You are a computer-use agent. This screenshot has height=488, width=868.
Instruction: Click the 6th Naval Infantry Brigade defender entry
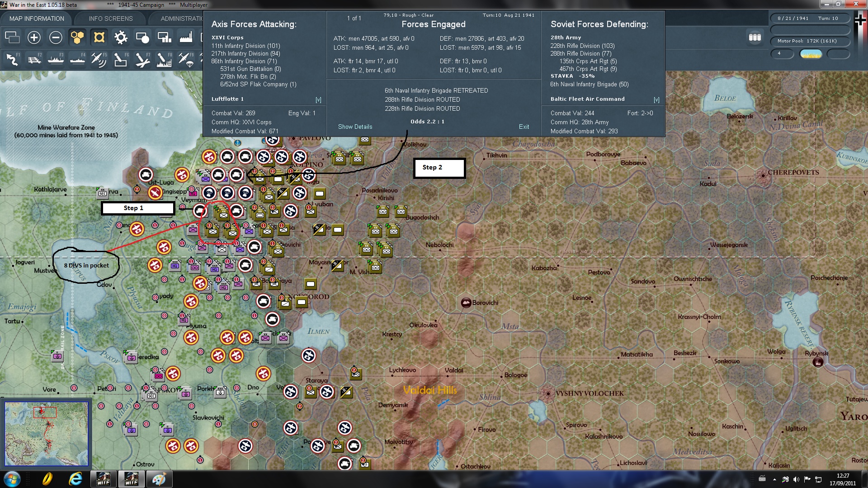[x=590, y=84]
